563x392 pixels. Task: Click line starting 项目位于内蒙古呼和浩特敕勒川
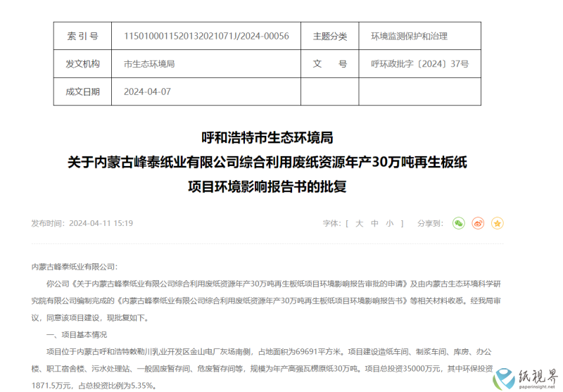(x=269, y=352)
